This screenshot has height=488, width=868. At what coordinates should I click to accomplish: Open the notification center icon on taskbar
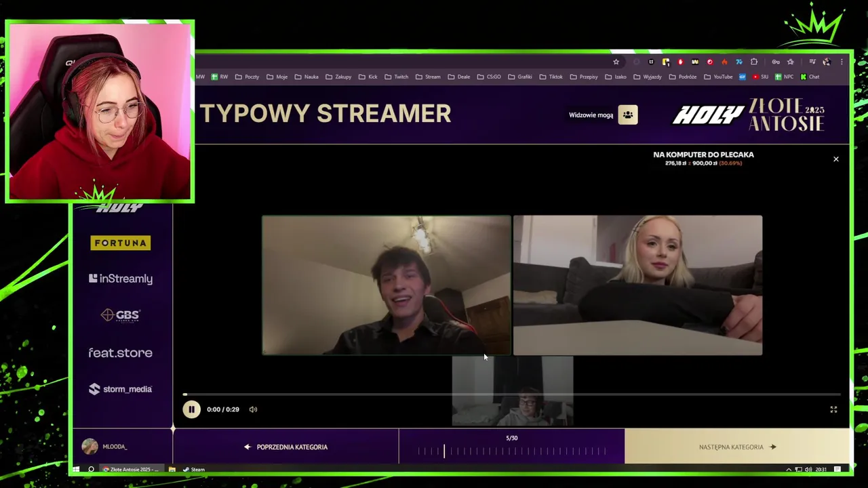tap(837, 469)
